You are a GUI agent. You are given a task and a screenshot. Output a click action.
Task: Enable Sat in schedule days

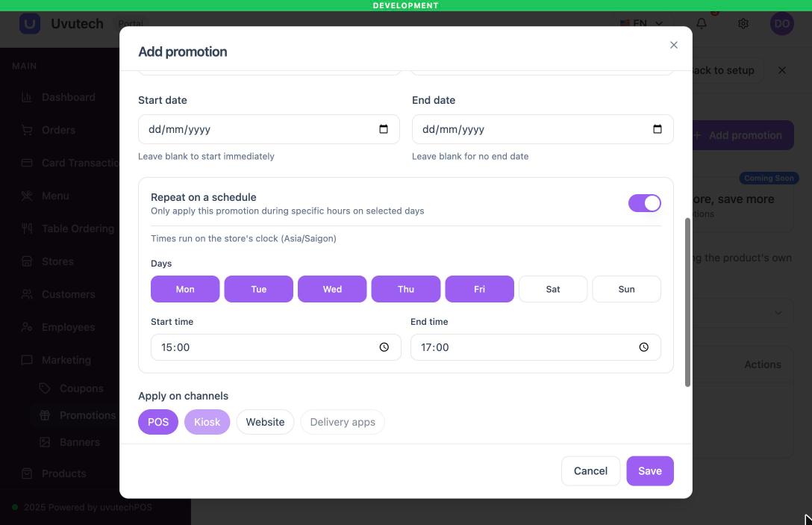click(x=553, y=289)
